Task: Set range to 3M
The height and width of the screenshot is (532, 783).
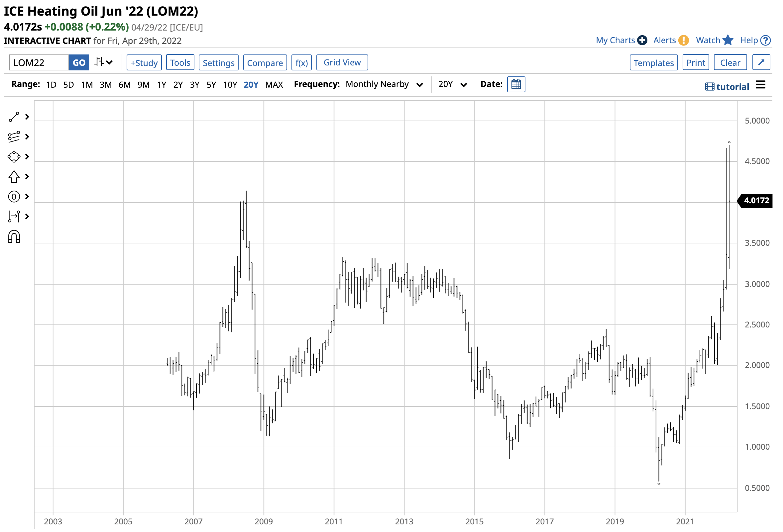Action: pos(106,84)
